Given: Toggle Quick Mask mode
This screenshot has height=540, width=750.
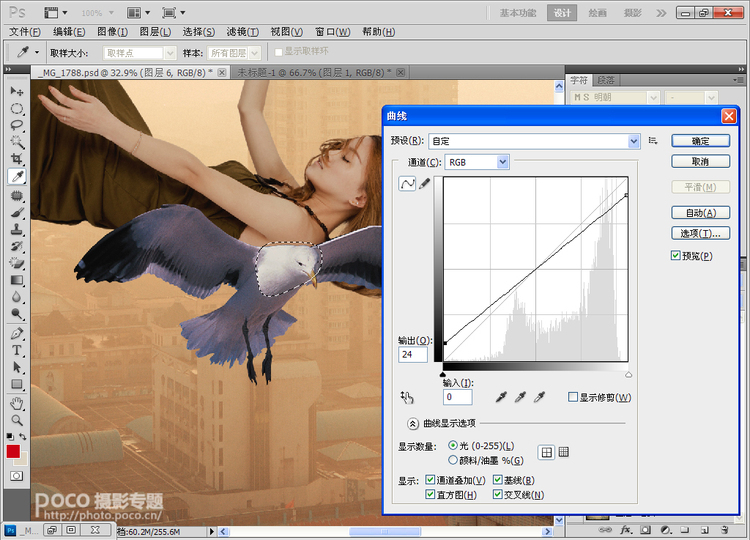Looking at the screenshot, I should [x=16, y=476].
